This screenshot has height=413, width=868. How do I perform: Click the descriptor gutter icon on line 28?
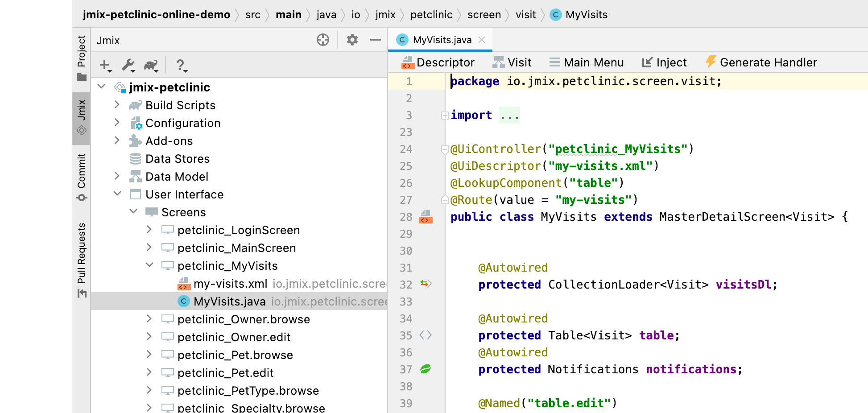pos(426,217)
